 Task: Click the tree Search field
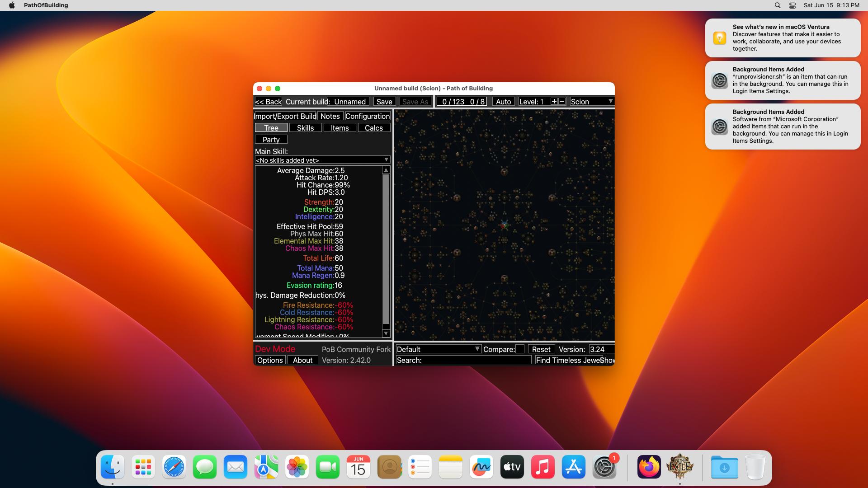coord(463,360)
